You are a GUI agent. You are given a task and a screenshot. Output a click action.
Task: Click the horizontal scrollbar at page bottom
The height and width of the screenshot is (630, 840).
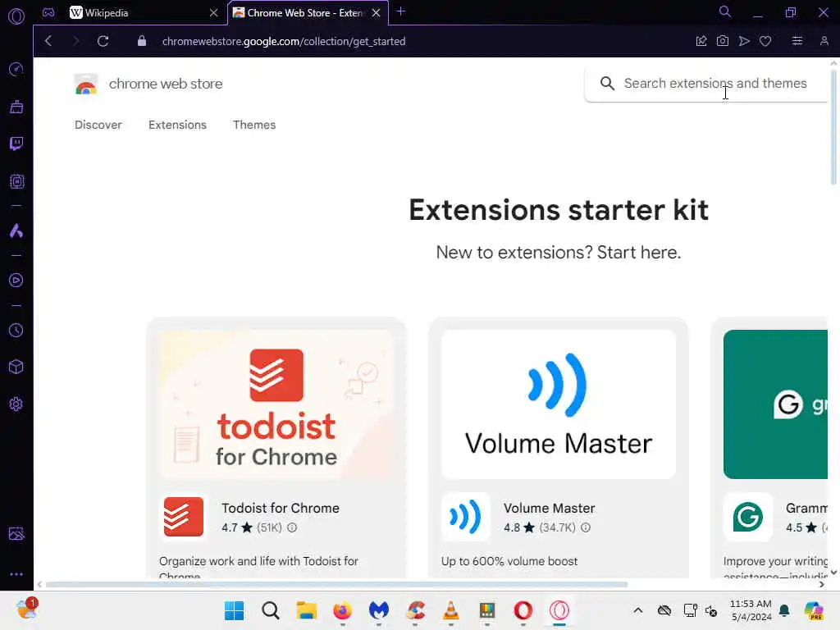(x=336, y=584)
